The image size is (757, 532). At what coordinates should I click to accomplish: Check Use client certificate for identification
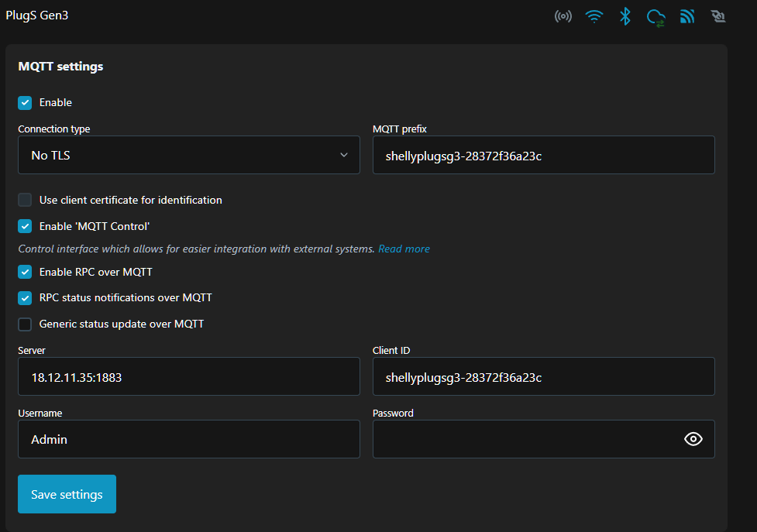coord(25,200)
